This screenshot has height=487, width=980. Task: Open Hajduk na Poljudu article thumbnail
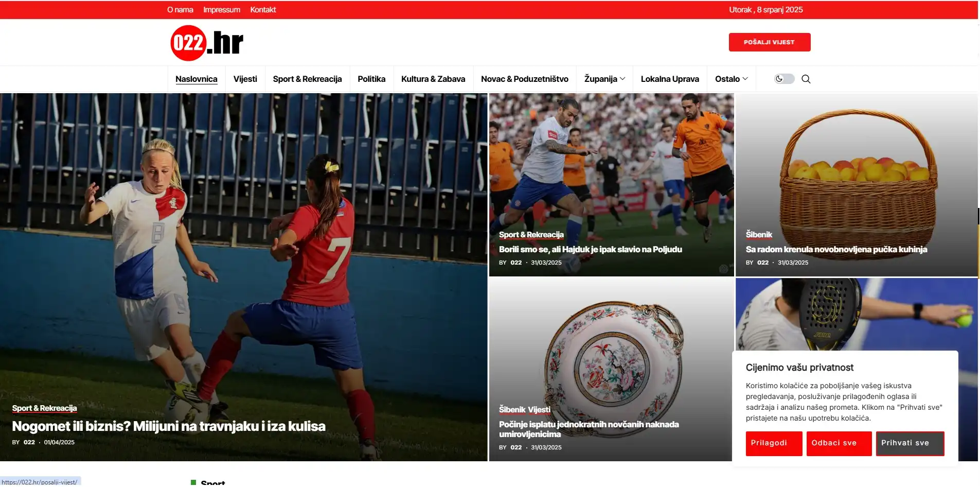point(611,185)
